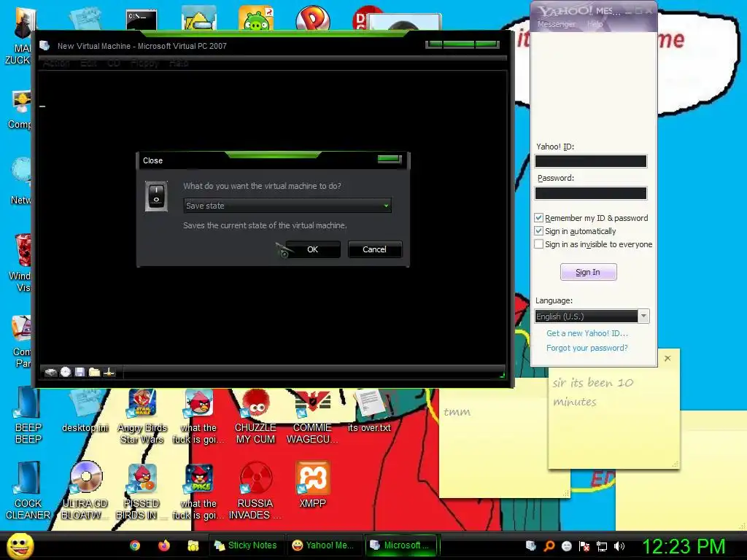Open the Help menu in Yahoo! Messenger

(595, 24)
